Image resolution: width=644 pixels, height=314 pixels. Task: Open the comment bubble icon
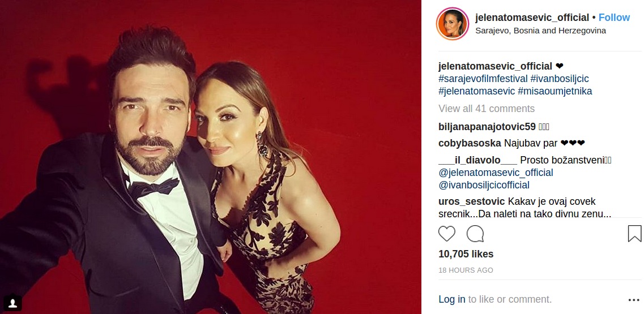pos(475,234)
